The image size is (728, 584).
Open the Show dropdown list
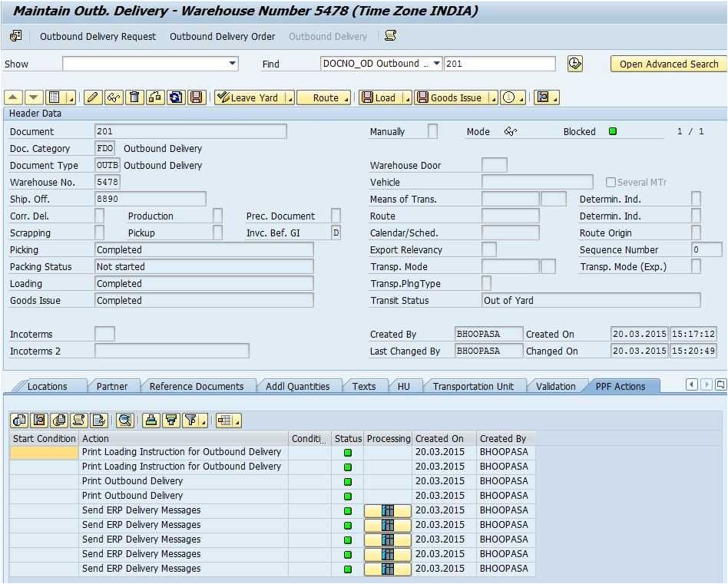click(232, 64)
